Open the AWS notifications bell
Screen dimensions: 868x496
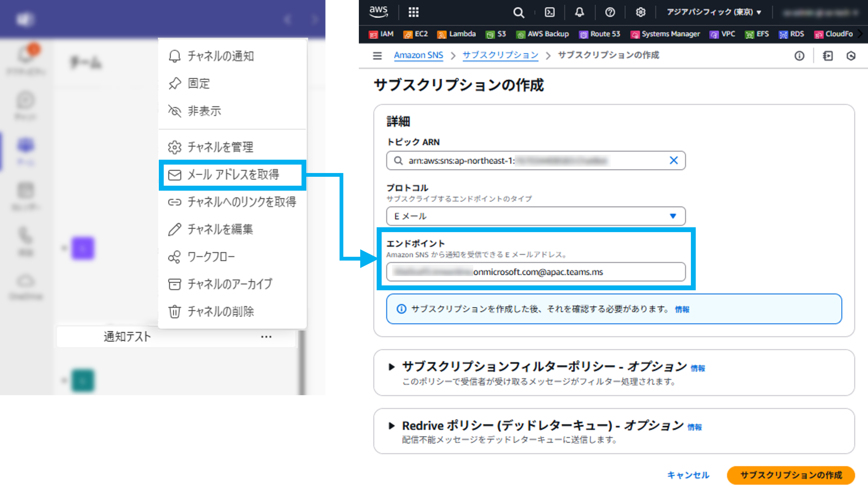[579, 12]
